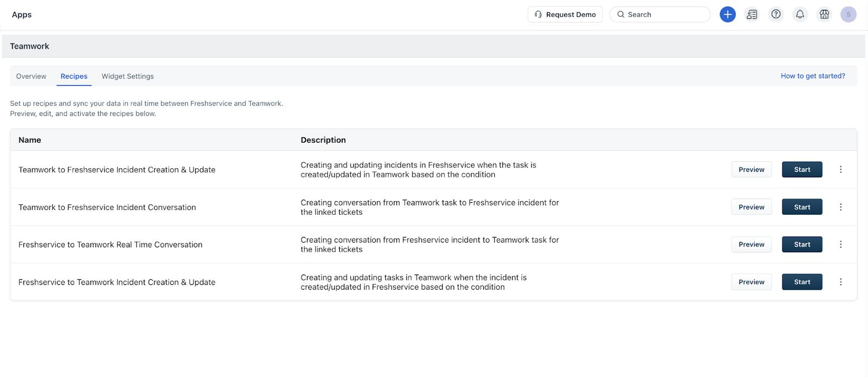The height and width of the screenshot is (377, 868).
Task: Open the user list icon in header
Action: click(752, 15)
